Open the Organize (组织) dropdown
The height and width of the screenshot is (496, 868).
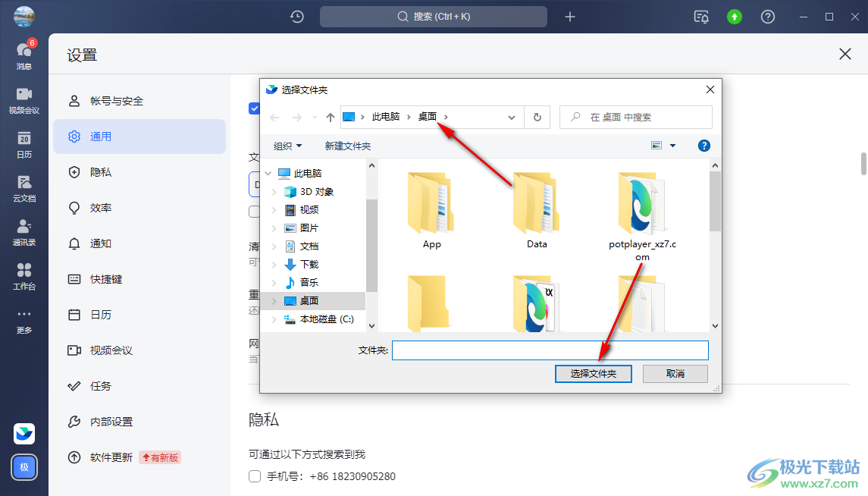(287, 146)
